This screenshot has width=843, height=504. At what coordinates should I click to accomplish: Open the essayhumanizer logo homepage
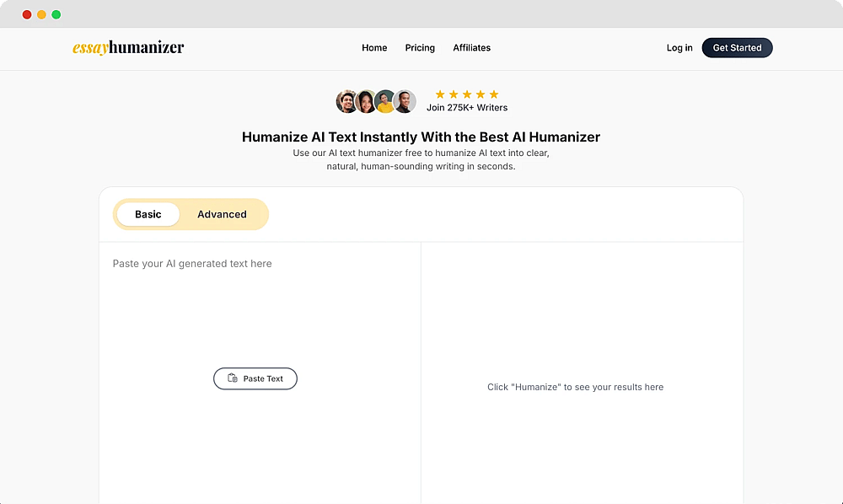[128, 47]
